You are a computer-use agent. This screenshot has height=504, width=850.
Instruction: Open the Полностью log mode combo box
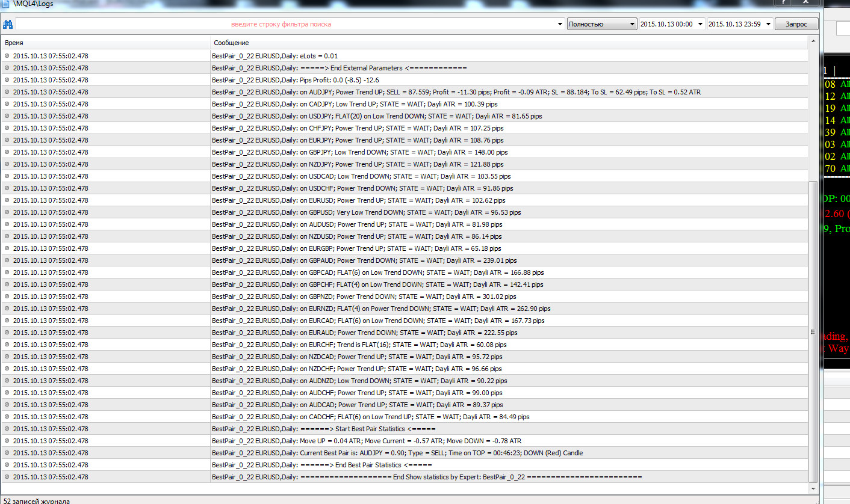(x=602, y=24)
